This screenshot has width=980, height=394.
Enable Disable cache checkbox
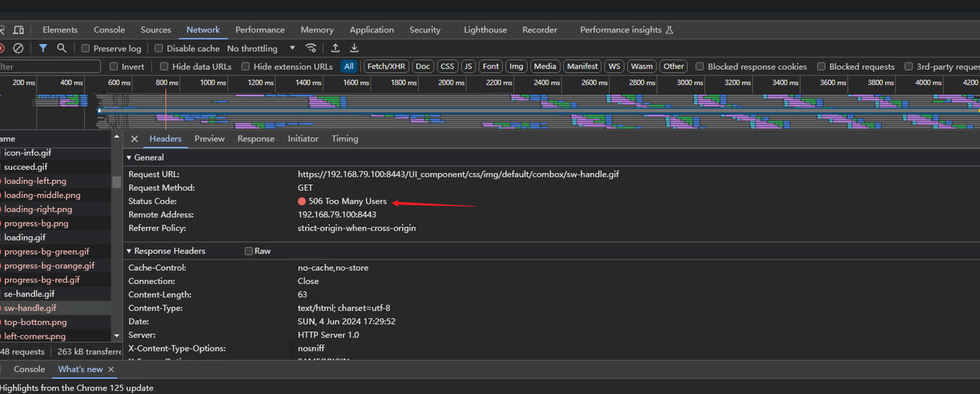point(159,48)
